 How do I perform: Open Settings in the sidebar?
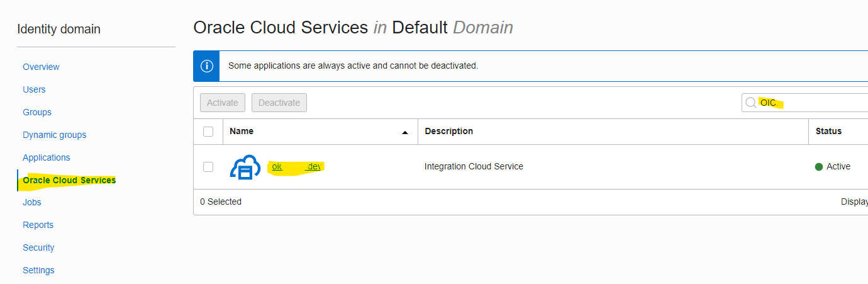(38, 270)
